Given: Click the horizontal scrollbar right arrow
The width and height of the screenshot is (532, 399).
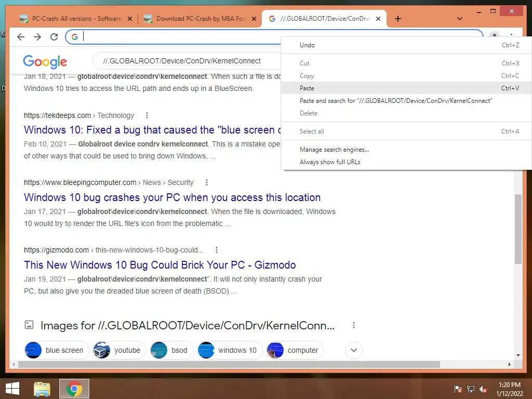Looking at the screenshot, I should pyautogui.click(x=509, y=364).
